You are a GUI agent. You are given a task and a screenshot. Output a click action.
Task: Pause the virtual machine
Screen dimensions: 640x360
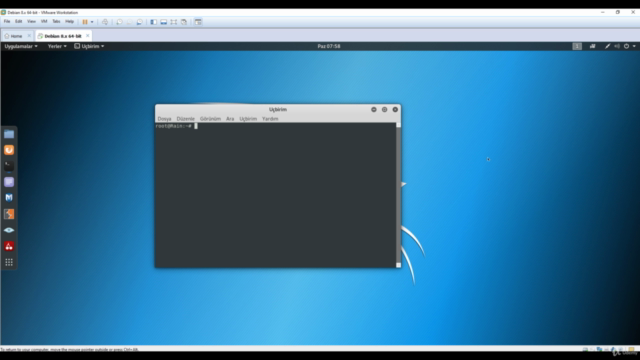click(x=85, y=22)
